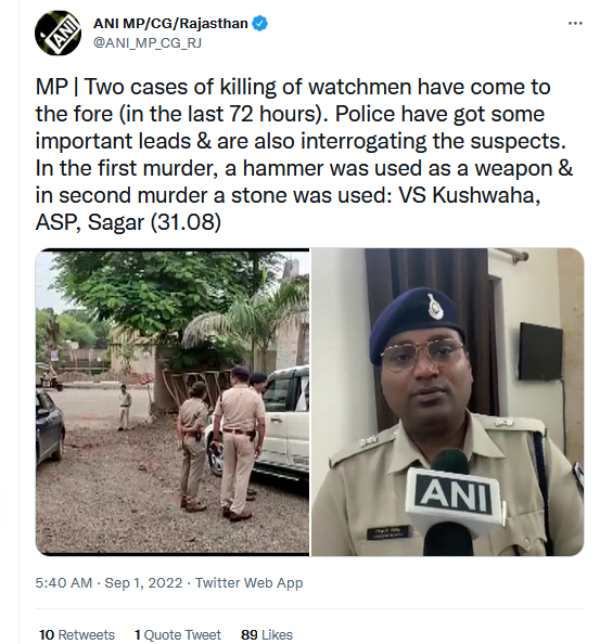Viewport: 600px width, 644px height.
Task: Show the 89 Likes list
Action: [267, 634]
